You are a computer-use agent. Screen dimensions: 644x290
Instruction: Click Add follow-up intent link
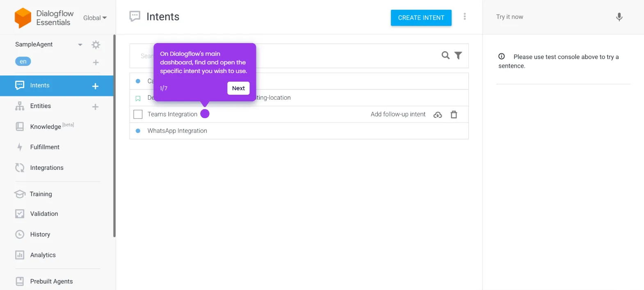[398, 114]
